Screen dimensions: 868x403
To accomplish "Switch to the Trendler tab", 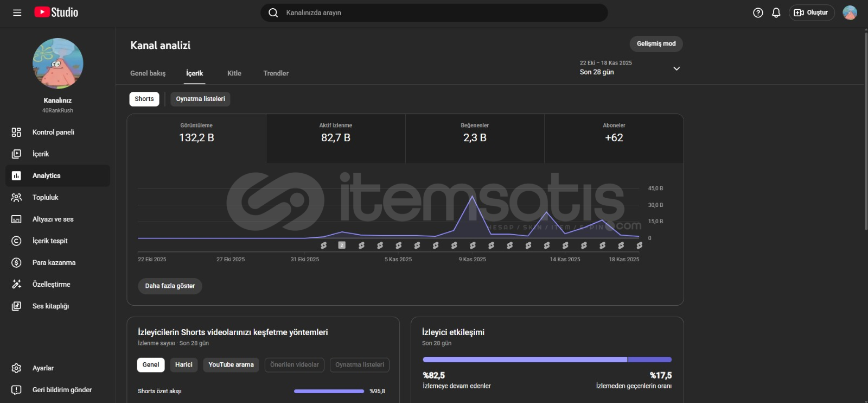I will tap(276, 73).
